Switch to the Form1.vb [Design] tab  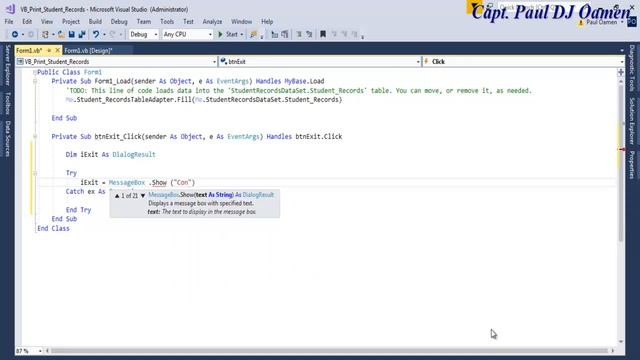(x=89, y=51)
